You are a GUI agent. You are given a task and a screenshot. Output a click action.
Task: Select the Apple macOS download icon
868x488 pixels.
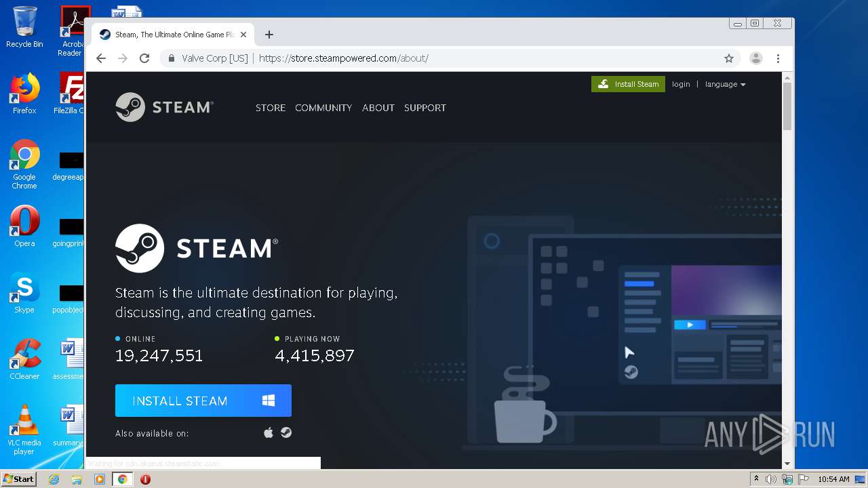[x=269, y=432]
